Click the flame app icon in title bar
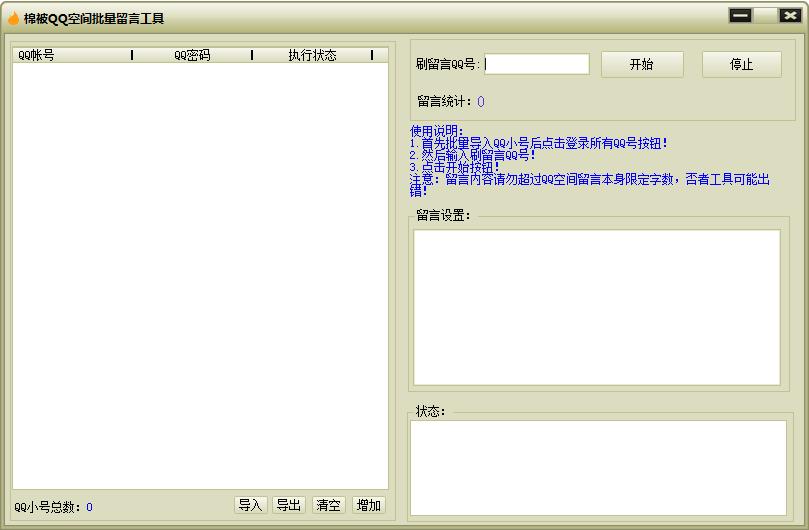This screenshot has width=809, height=530. pos(13,18)
